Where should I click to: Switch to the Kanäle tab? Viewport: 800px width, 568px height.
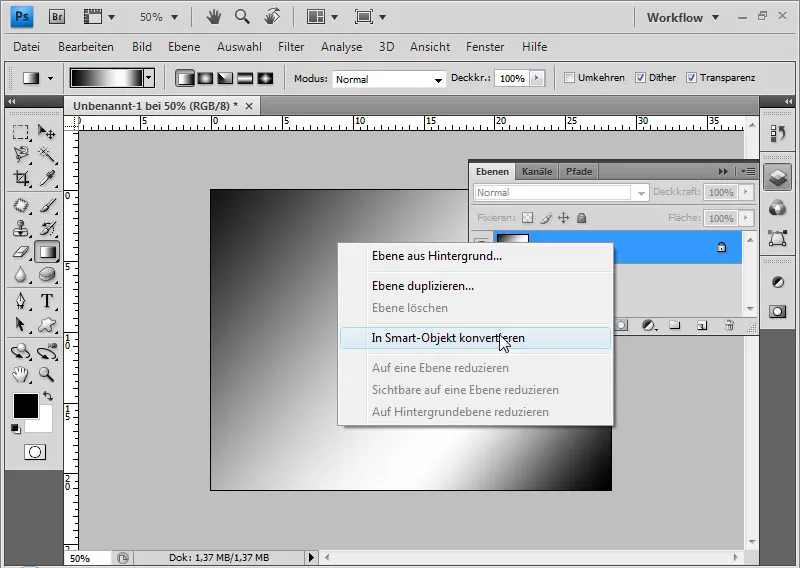coord(537,171)
